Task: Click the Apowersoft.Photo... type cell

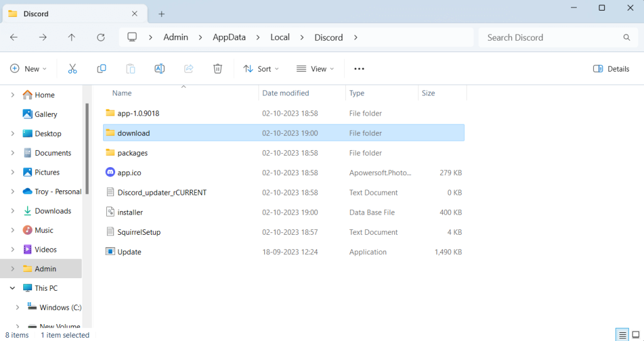Action: [380, 173]
